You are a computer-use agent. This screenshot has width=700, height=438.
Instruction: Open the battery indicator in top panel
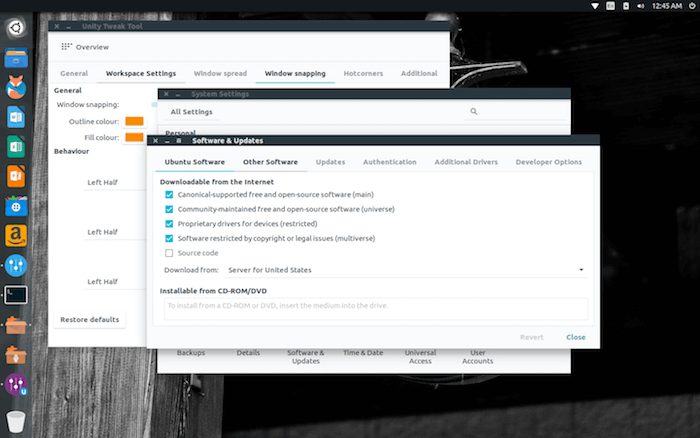[626, 6]
